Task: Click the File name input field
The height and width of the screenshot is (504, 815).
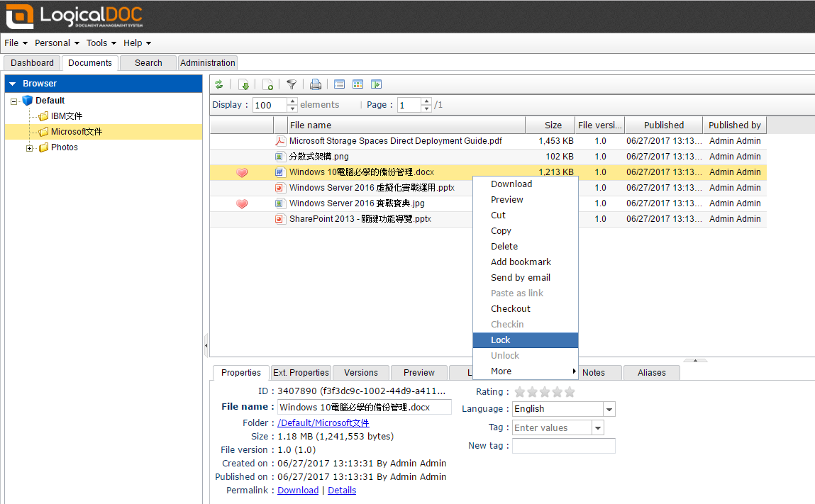Action: 365,408
